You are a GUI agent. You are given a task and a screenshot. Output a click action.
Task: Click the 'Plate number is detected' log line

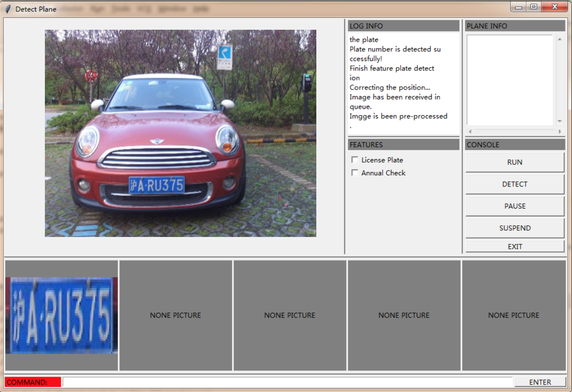point(395,49)
